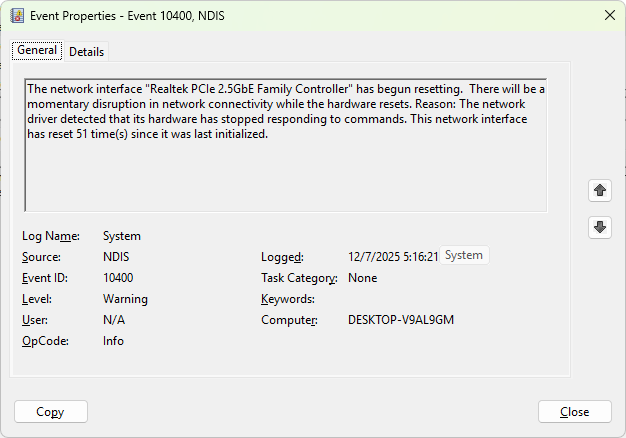Viewport: 626px width, 438px height.
Task: Click the computer name DESKTOP-V9AL9GM
Action: tap(401, 320)
